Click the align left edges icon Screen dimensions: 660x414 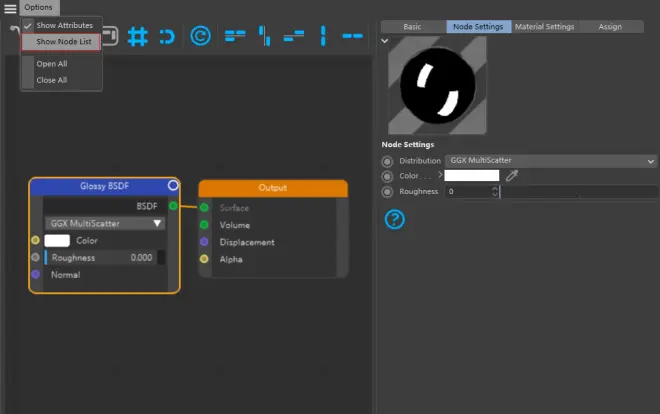coord(235,36)
